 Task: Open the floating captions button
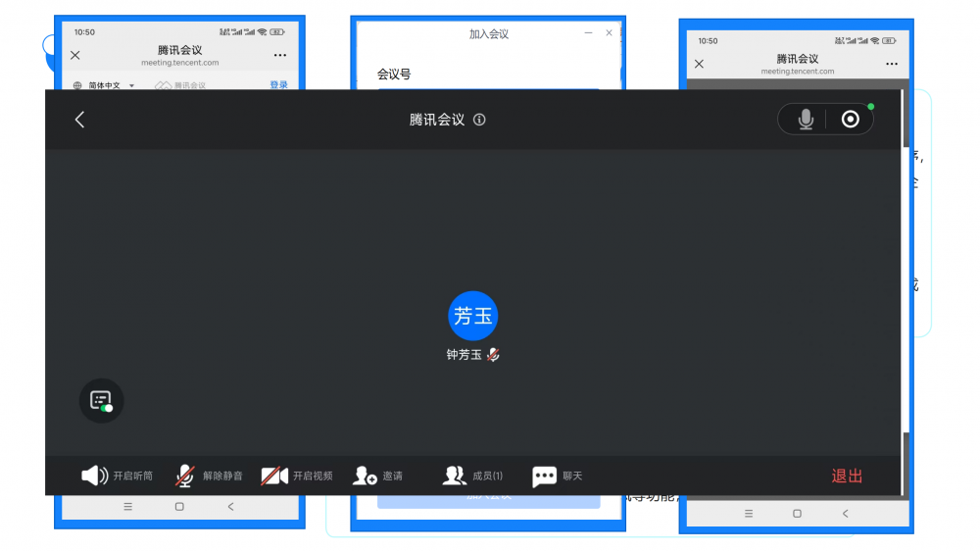tap(101, 400)
